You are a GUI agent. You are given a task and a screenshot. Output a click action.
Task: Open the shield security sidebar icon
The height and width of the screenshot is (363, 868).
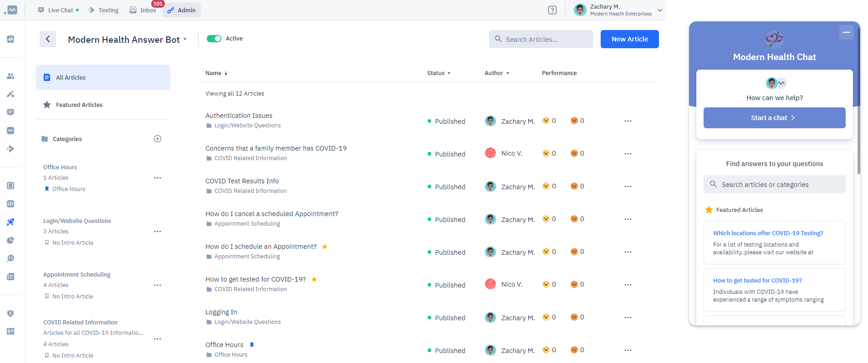coord(10,313)
